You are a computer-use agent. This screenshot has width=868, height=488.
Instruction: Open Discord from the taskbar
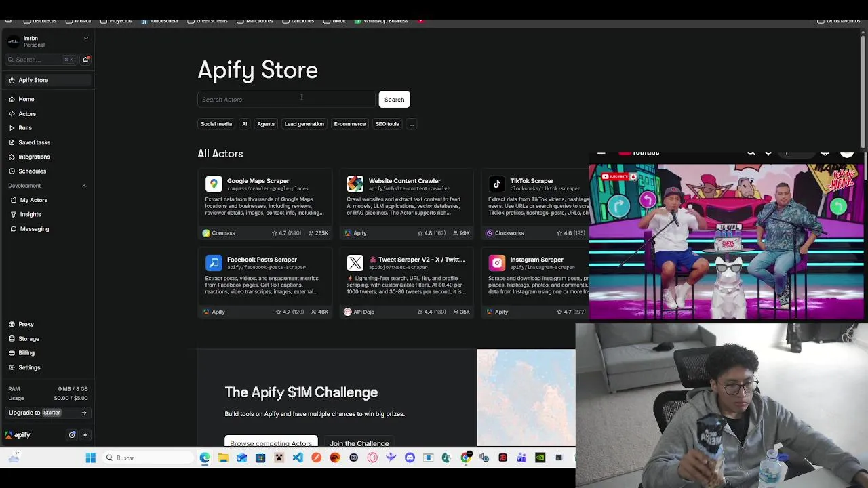coord(410,458)
